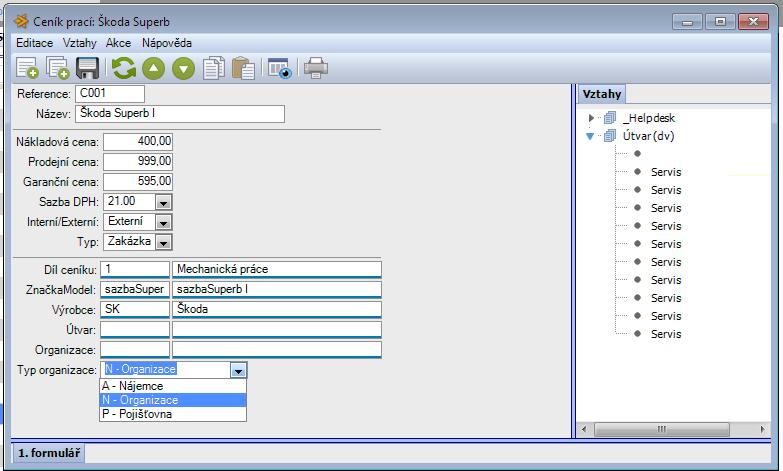Open the Sazba DPH dropdown arrow
Screen dimensions: 783x471
[163, 202]
